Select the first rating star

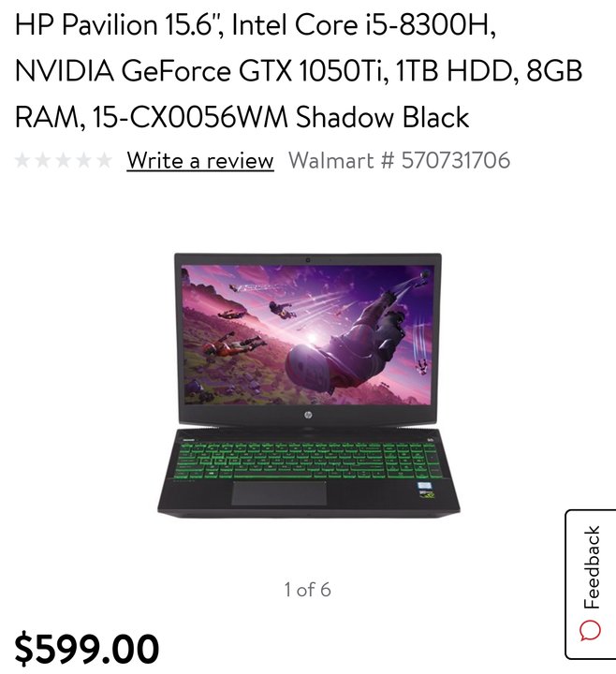[x=22, y=160]
